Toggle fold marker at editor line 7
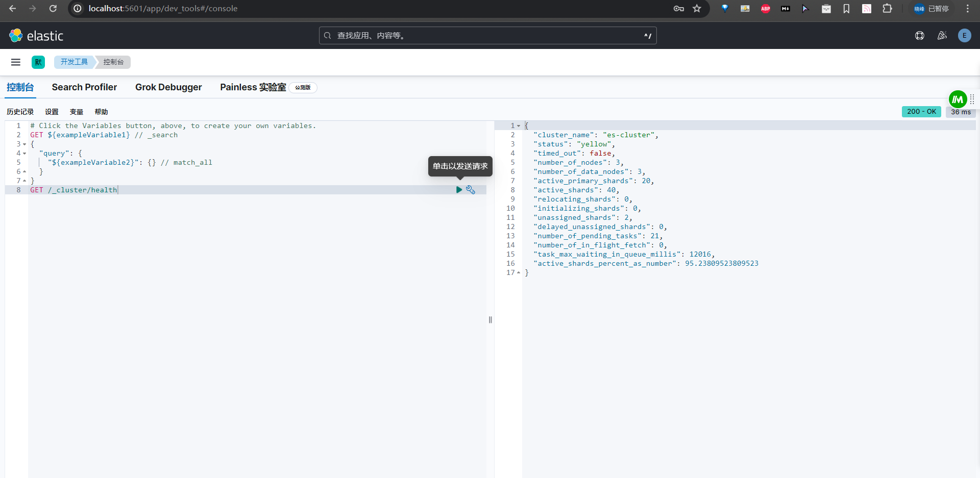This screenshot has width=980, height=478. tap(24, 181)
